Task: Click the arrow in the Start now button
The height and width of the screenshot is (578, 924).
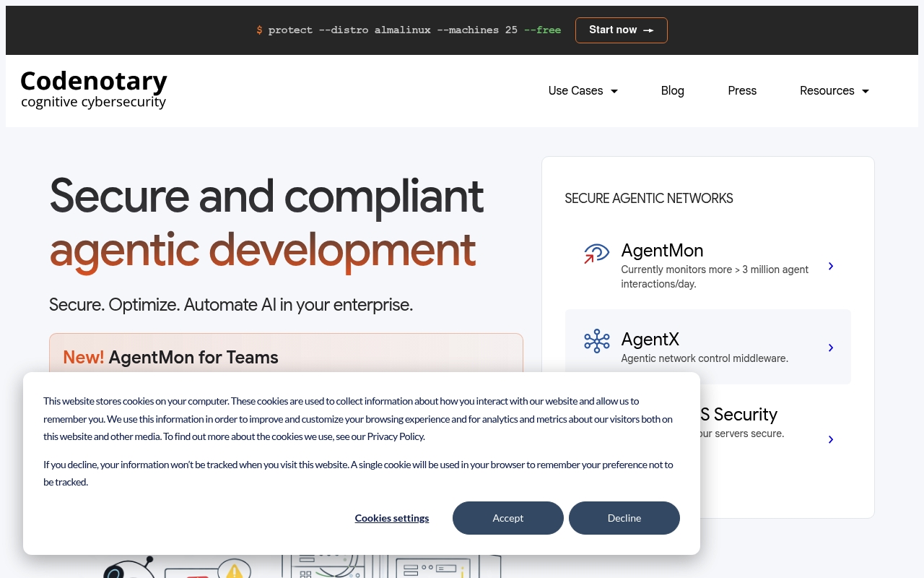Action: point(648,30)
